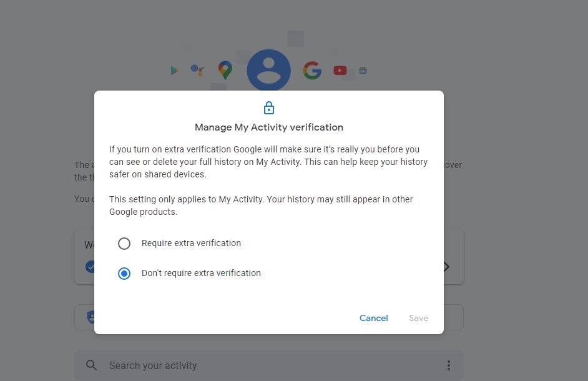Focus the Search your activity field
This screenshot has height=381, width=588.
coord(269,365)
